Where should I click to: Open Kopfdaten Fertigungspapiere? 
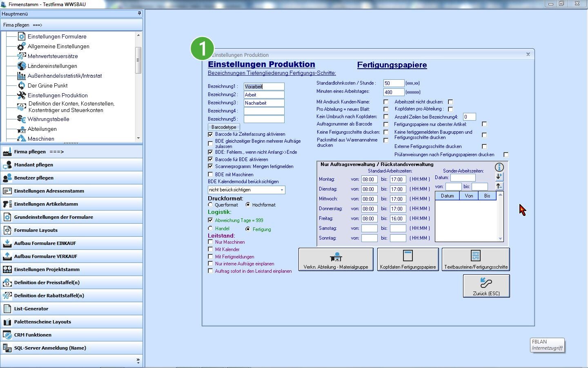408,259
